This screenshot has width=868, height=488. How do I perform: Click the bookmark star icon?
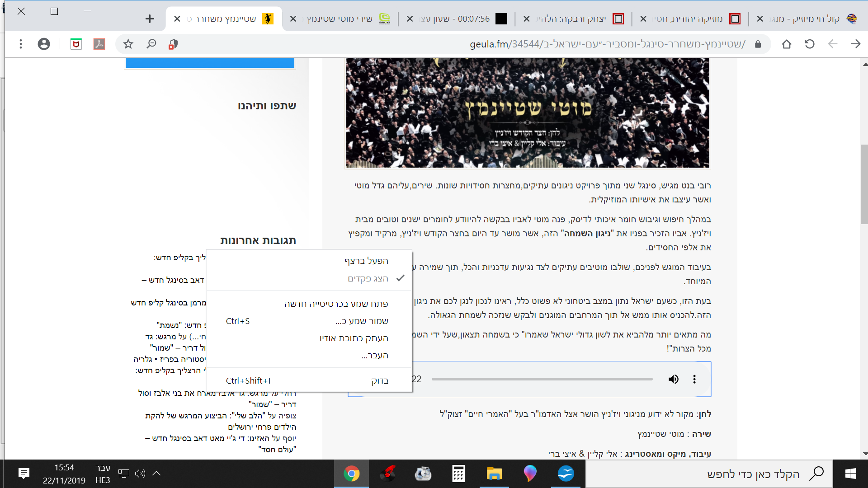tap(128, 44)
